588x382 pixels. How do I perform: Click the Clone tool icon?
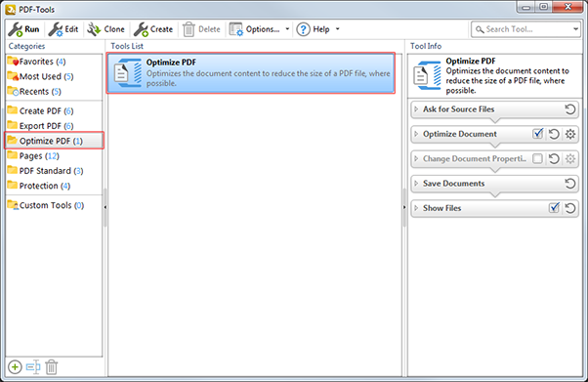click(94, 29)
